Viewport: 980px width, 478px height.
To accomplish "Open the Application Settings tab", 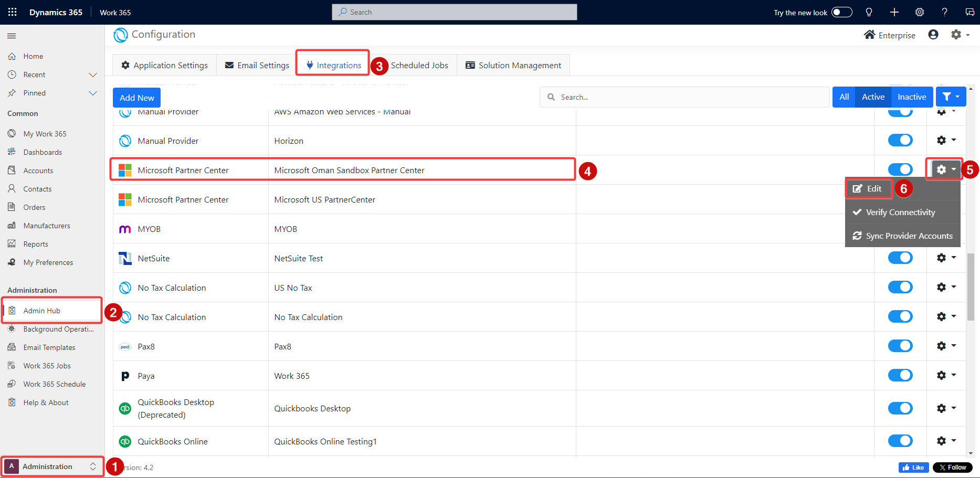I will click(164, 65).
